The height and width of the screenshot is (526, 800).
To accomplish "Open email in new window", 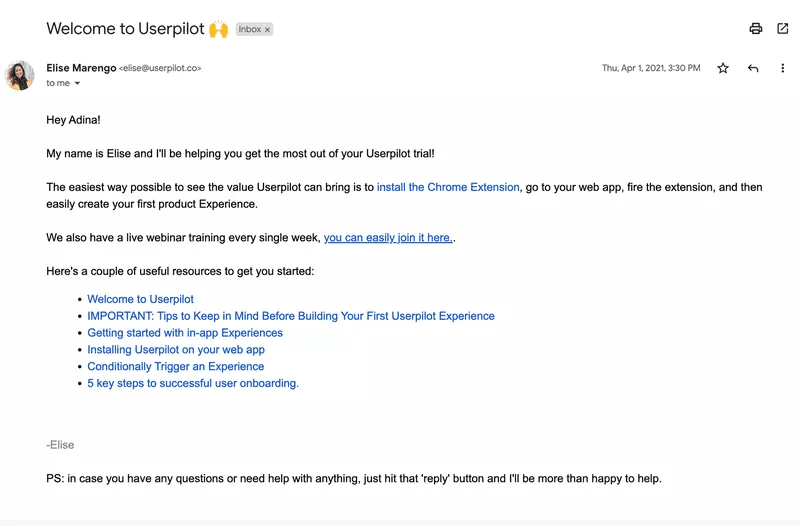I will (782, 29).
